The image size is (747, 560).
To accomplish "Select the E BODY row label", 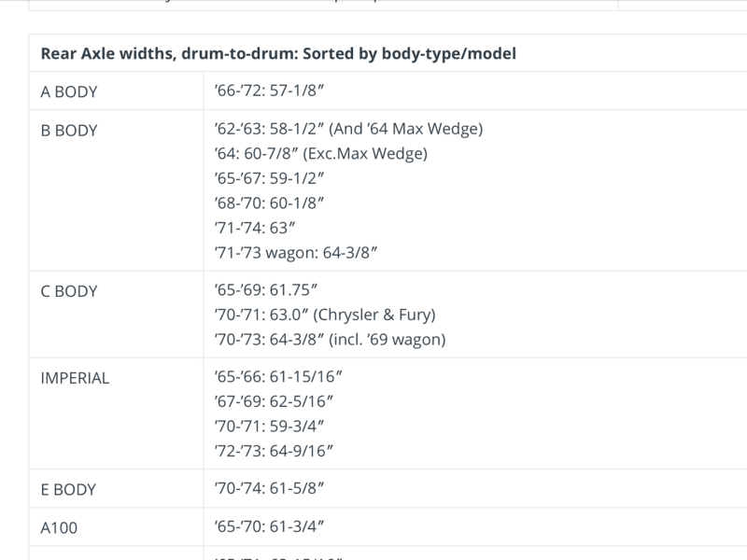I will tap(68, 489).
